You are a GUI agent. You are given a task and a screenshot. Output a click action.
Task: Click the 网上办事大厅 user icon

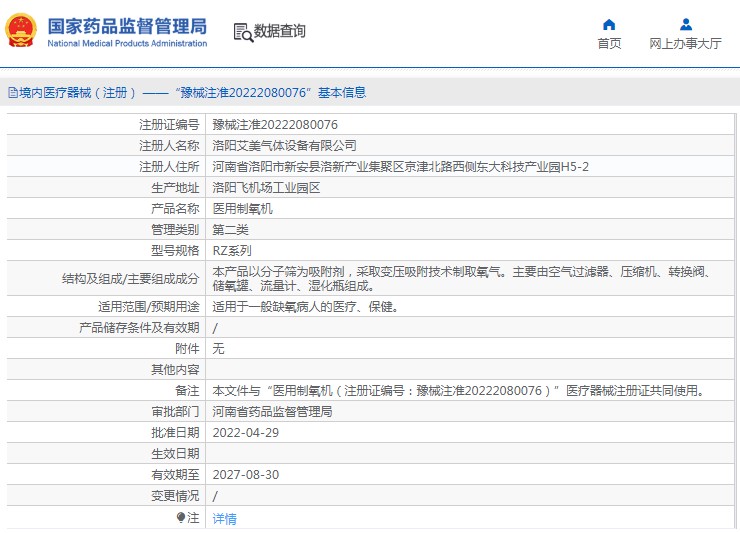pos(686,24)
